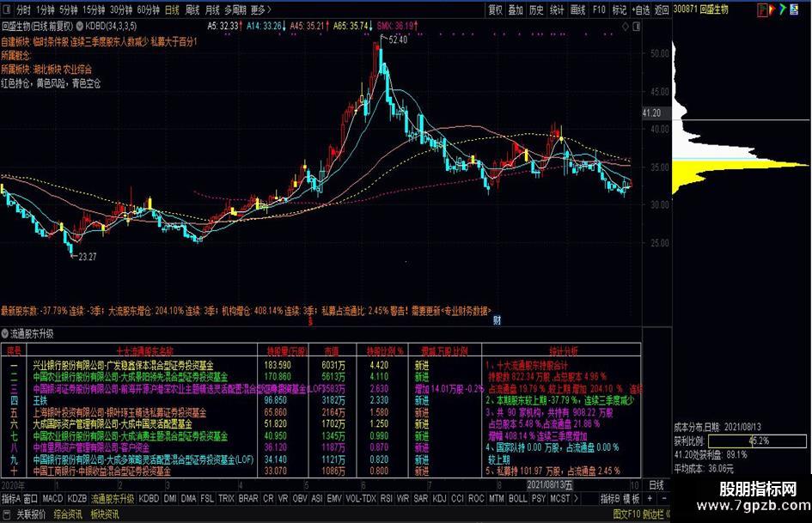Switch to 月线 period

pos(212,9)
